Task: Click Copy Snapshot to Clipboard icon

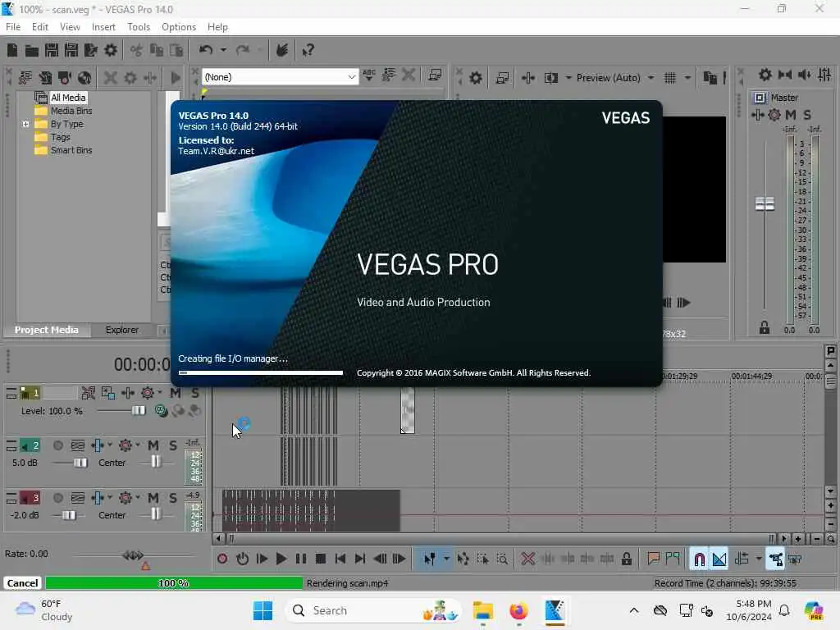Action: tap(710, 78)
